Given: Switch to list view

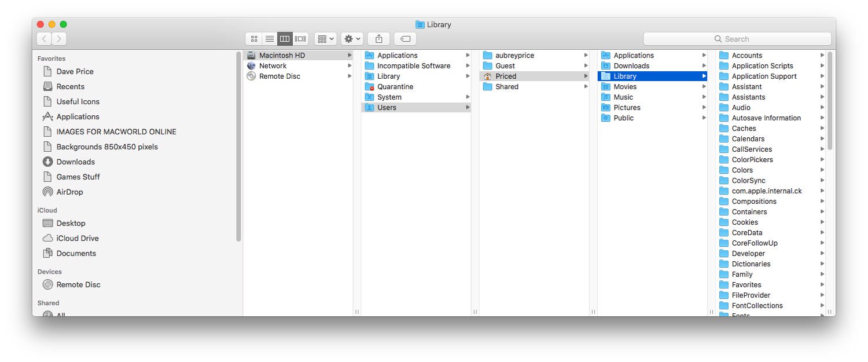Looking at the screenshot, I should (269, 39).
